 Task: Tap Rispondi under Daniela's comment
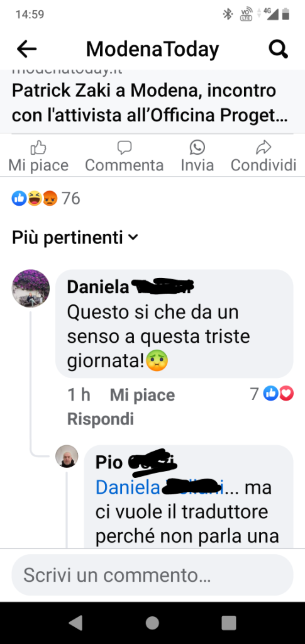coord(101,419)
